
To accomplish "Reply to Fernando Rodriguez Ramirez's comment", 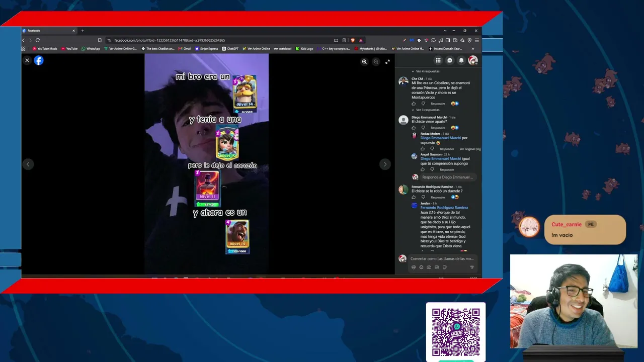I will 438,197.
